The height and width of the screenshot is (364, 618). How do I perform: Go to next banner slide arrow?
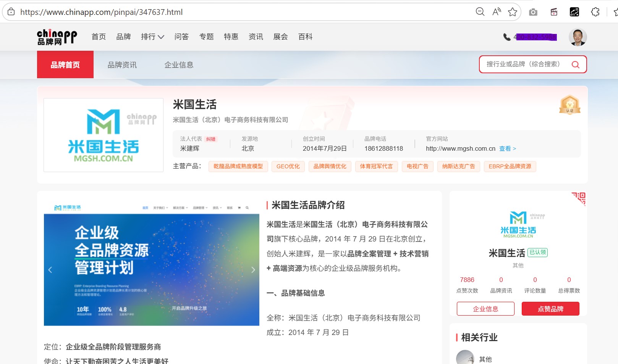coord(253,270)
